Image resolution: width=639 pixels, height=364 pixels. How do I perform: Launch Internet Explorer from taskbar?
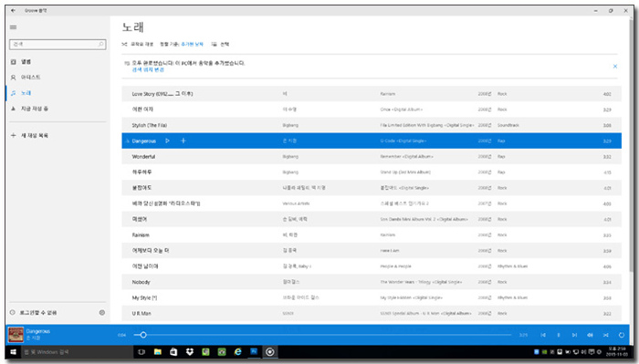coord(237,352)
